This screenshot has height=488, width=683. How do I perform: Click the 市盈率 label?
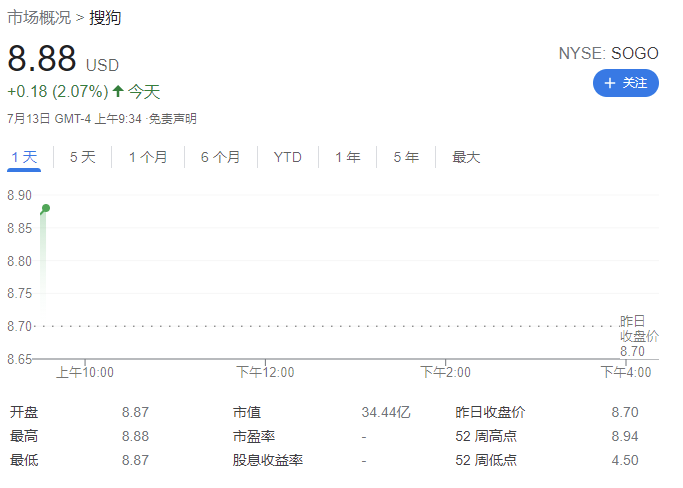(254, 436)
